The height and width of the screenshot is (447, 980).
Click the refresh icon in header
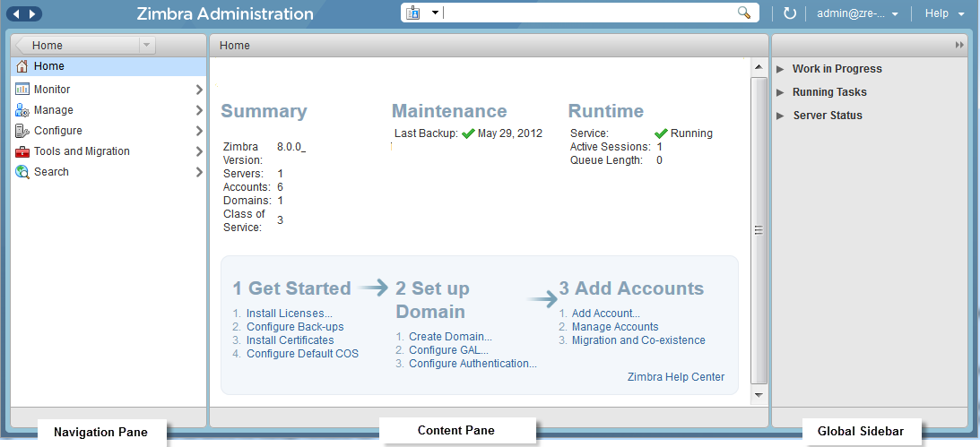[x=789, y=13]
